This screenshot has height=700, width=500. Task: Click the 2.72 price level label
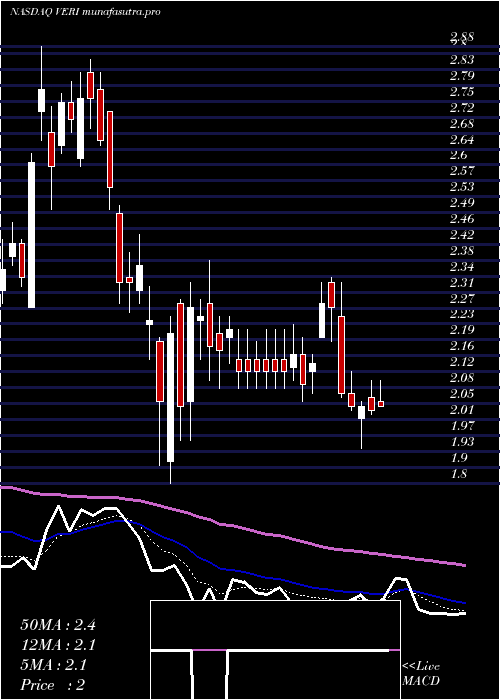[x=462, y=108]
